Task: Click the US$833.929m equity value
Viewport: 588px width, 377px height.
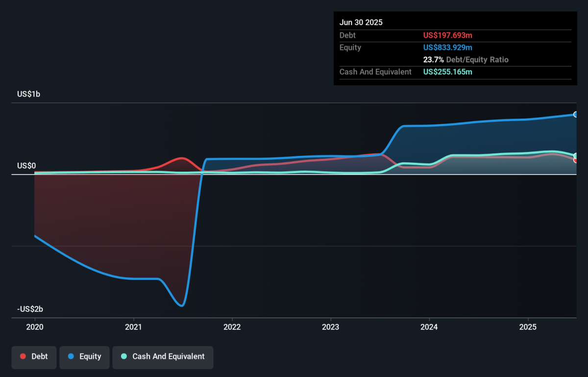Action: coord(448,48)
